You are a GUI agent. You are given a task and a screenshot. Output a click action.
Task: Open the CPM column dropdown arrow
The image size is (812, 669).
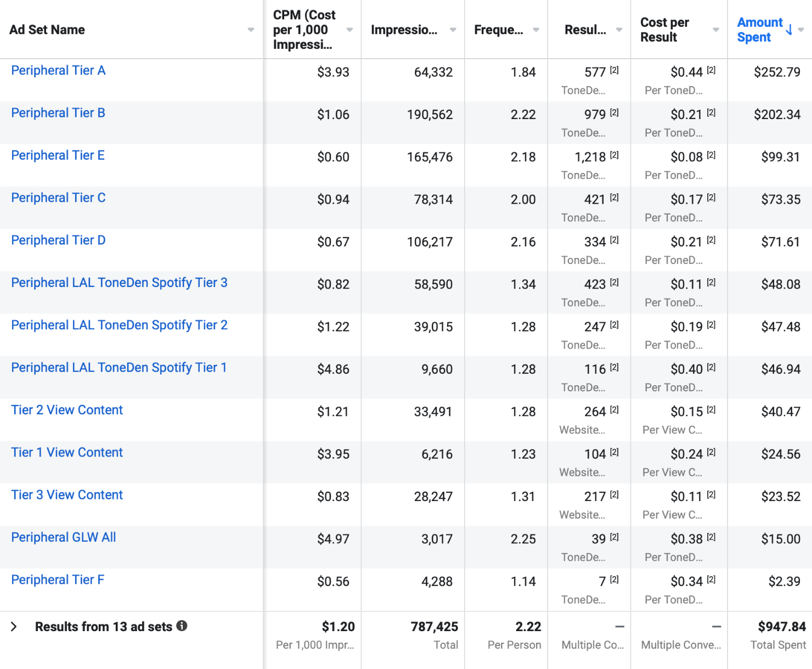pyautogui.click(x=349, y=30)
